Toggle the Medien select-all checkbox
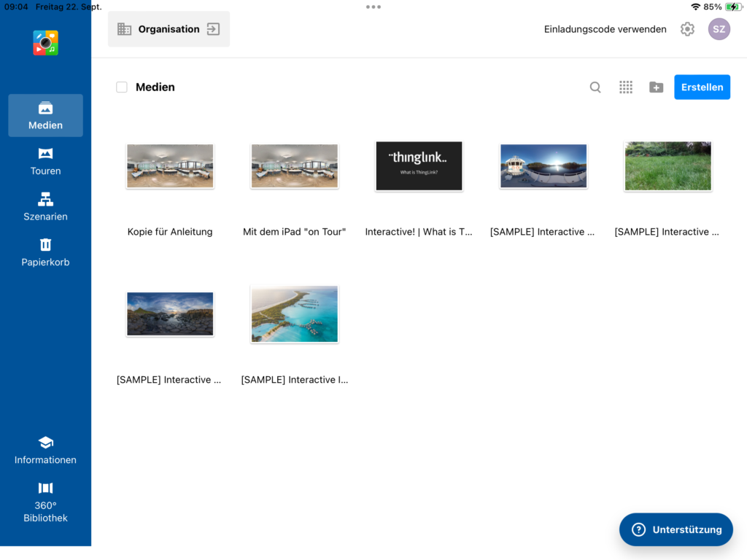Viewport: 747px width, 560px height. (x=122, y=87)
